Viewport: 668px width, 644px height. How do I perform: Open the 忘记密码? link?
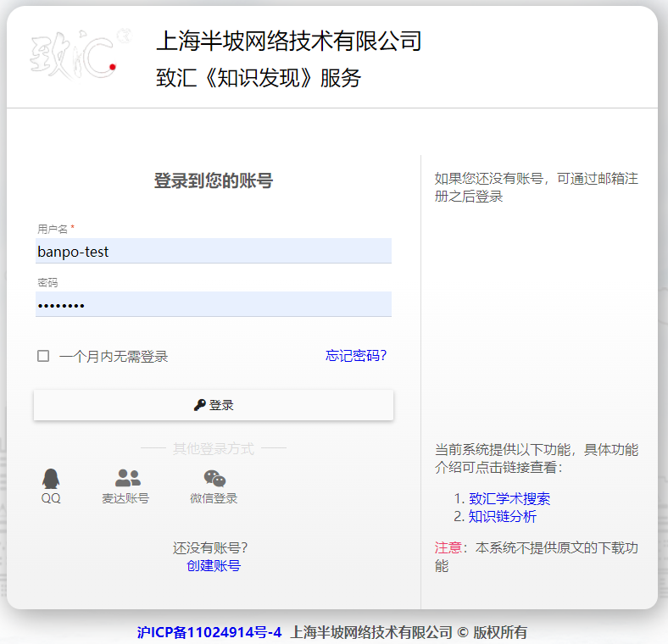click(x=356, y=356)
